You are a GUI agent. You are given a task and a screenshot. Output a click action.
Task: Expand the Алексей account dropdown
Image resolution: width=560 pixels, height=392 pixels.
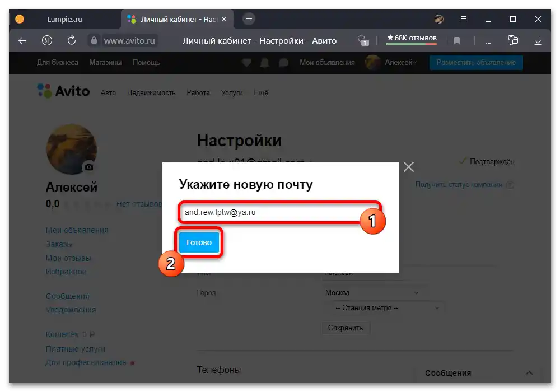(x=401, y=63)
